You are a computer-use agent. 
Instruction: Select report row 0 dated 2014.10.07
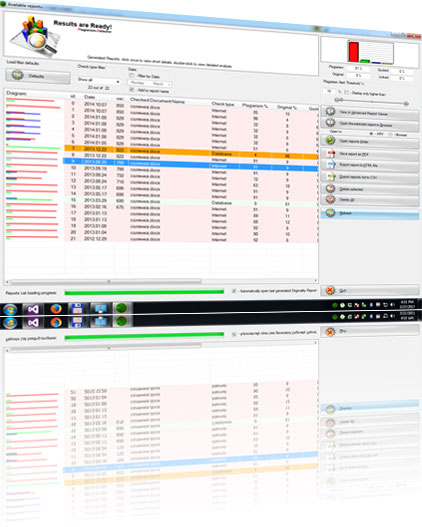tap(191, 108)
